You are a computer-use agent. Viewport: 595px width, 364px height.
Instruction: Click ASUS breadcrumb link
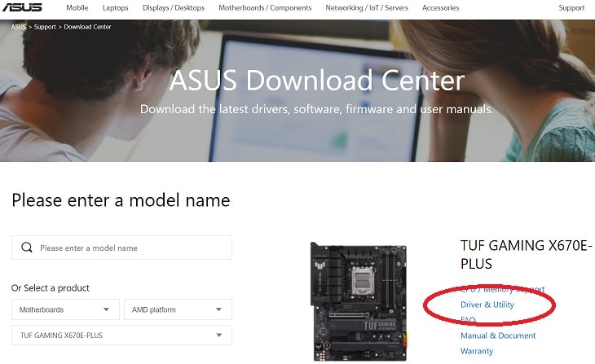[18, 27]
